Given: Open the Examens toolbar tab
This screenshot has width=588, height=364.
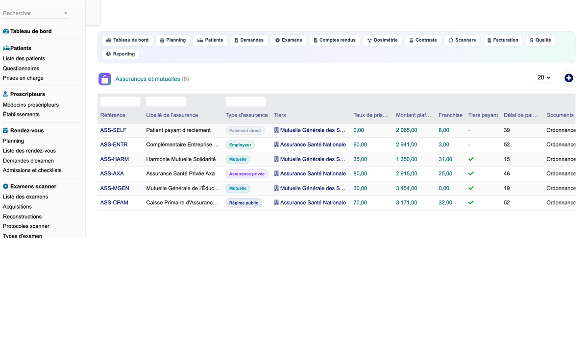Looking at the screenshot, I should (289, 40).
